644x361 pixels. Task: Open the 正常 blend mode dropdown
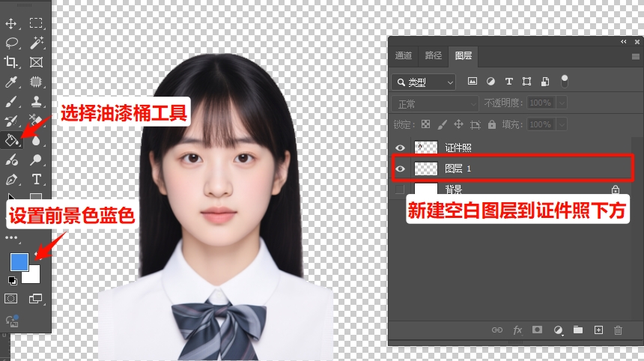click(434, 104)
